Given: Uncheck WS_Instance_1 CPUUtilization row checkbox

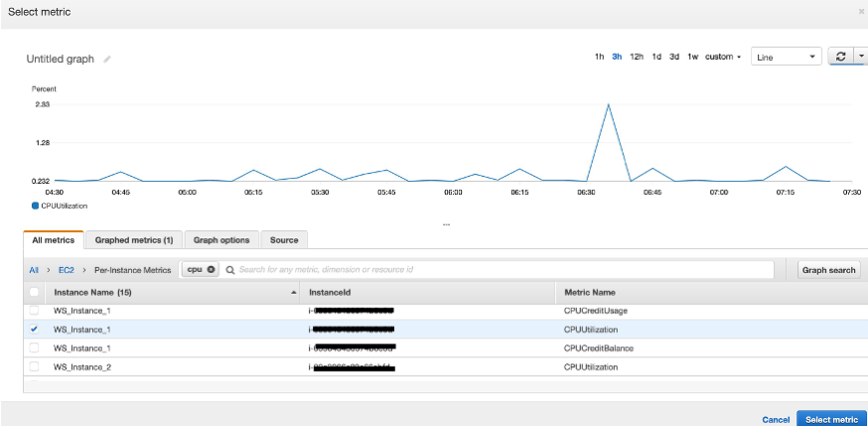Looking at the screenshot, I should coord(34,330).
